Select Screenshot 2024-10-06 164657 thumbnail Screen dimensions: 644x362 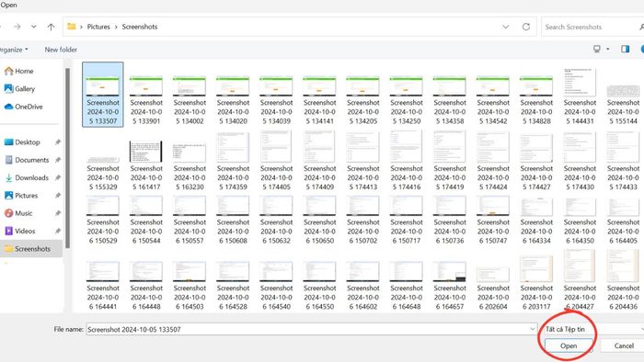point(449,271)
